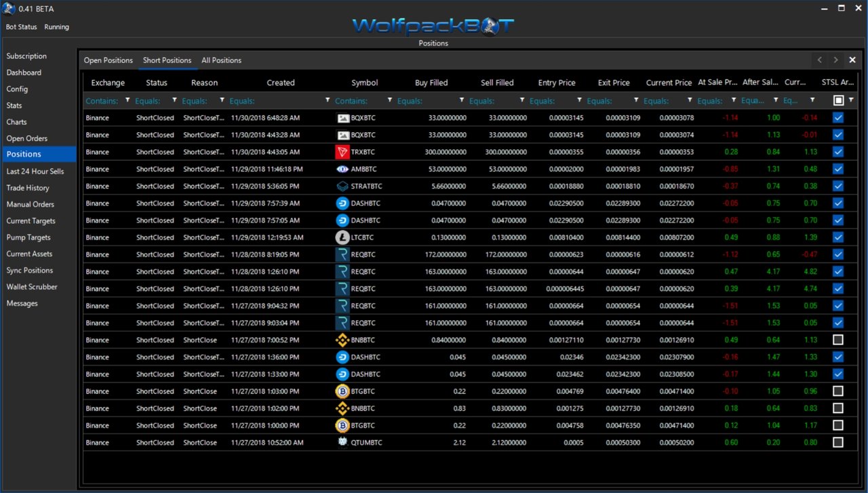Open Charts in the sidebar

17,122
